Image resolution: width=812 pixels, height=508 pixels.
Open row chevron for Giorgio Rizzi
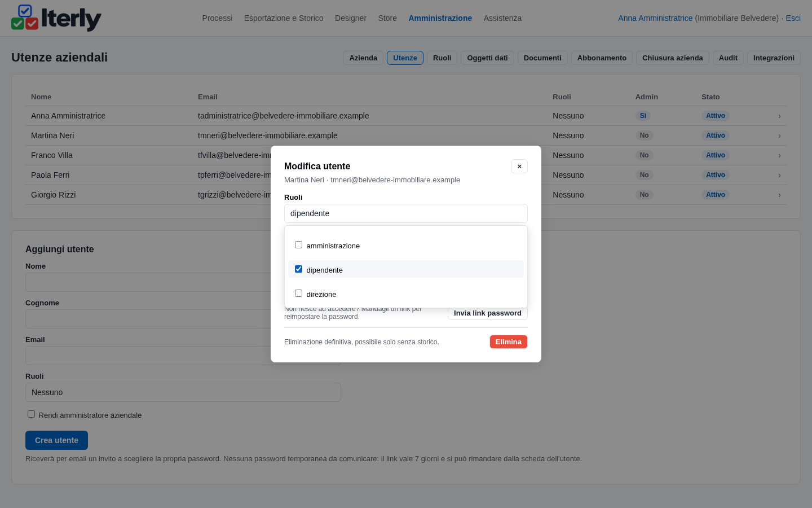click(779, 195)
